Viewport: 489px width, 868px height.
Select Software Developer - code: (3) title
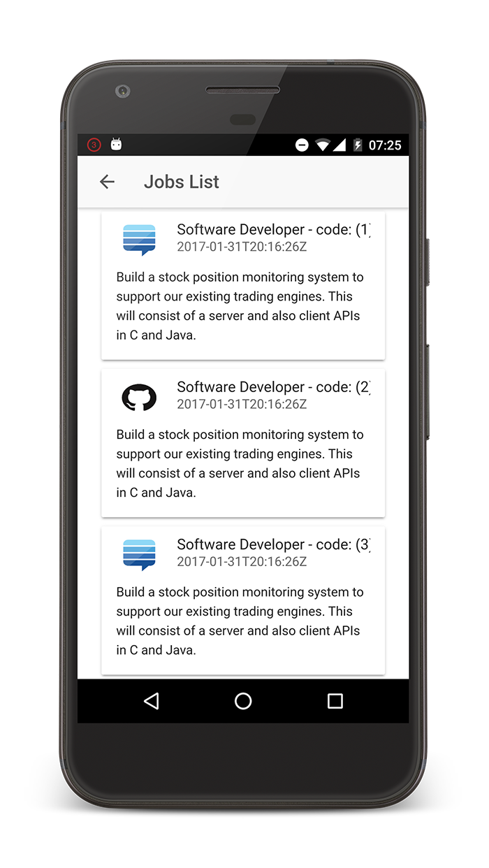click(273, 544)
